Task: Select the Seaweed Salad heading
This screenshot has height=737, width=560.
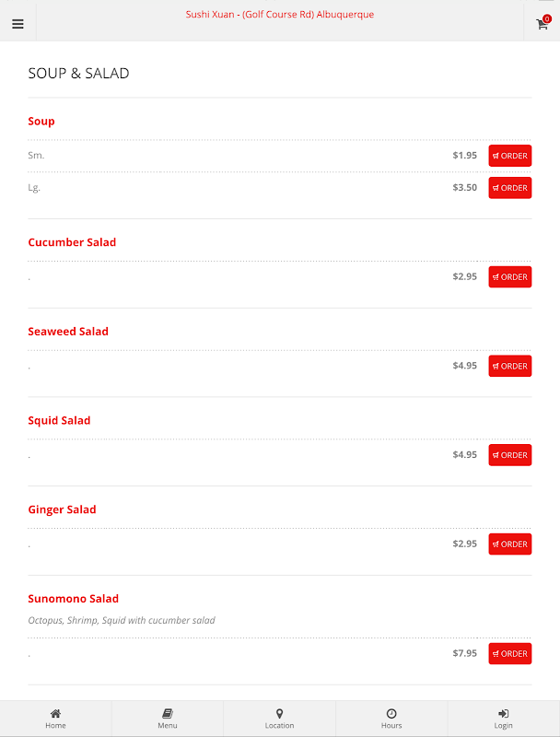Action: [68, 332]
